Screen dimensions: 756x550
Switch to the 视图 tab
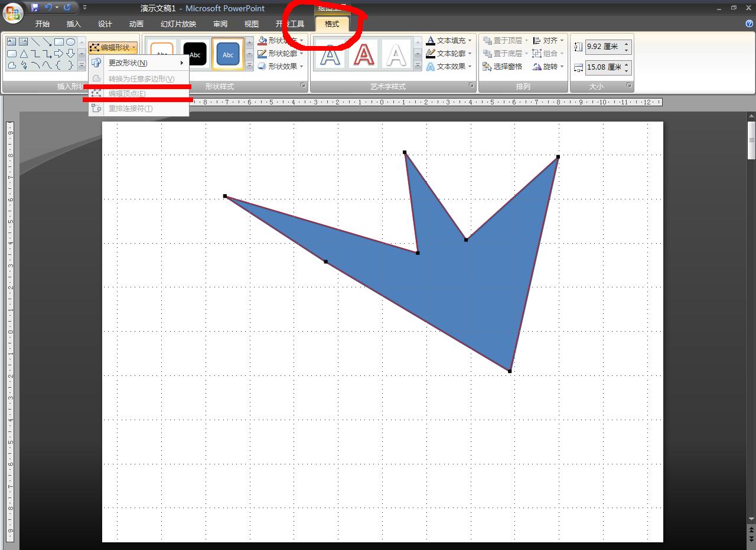tap(252, 24)
